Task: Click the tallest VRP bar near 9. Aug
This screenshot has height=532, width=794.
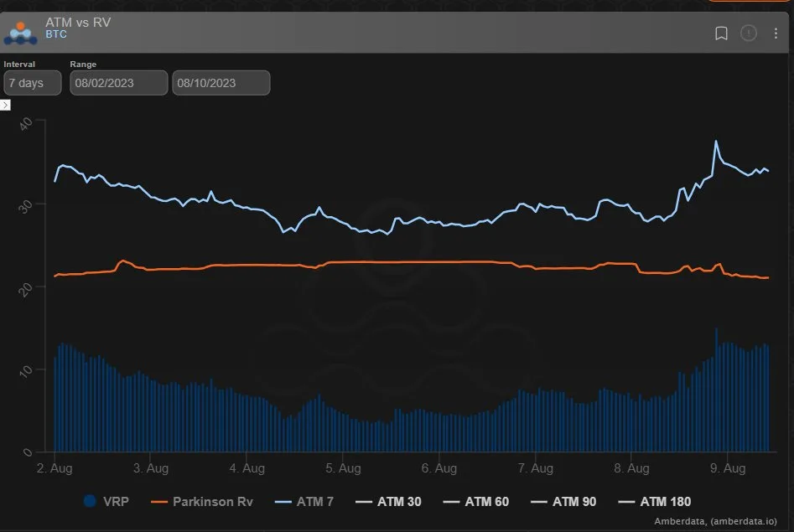Action: pyautogui.click(x=716, y=390)
